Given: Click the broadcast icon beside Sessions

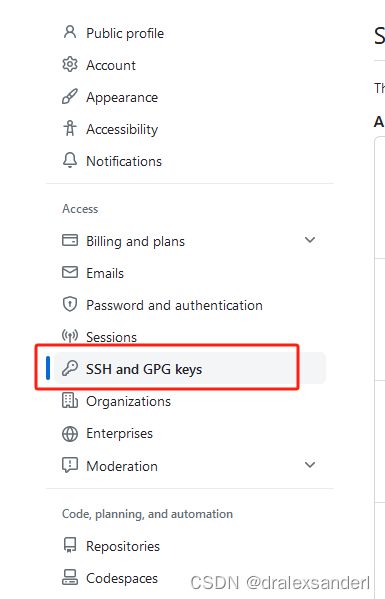Looking at the screenshot, I should pos(70,336).
